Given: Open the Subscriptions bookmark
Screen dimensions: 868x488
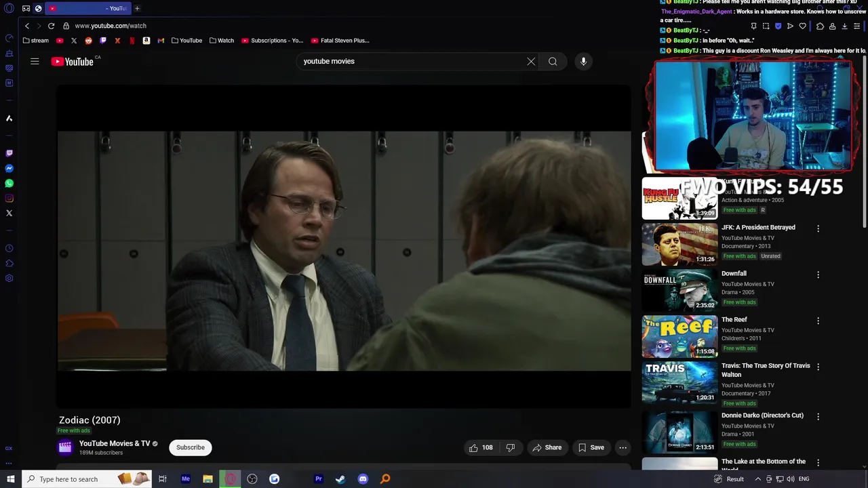Looking at the screenshot, I should (x=272, y=41).
